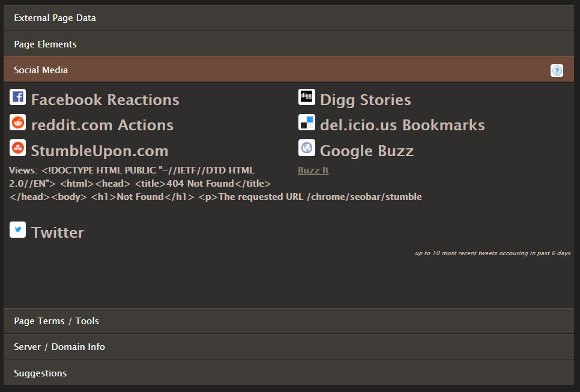Click the del.icio.us checkered icon
The width and height of the screenshot is (580, 392).
click(307, 122)
